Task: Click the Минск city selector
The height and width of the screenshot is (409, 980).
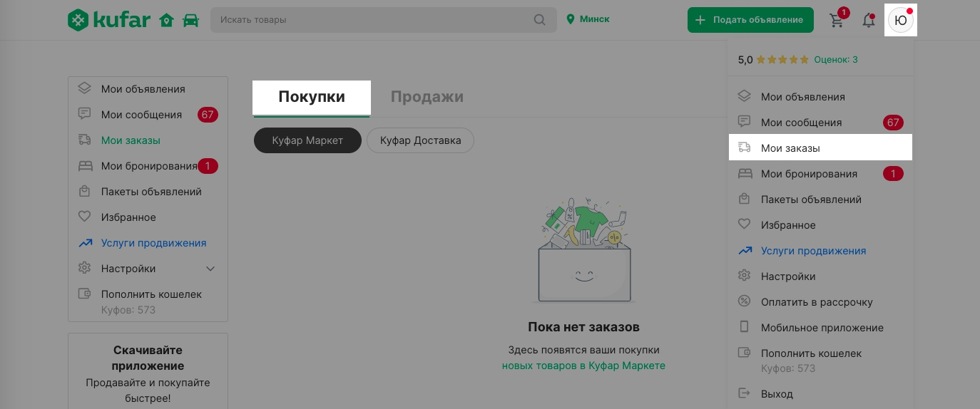Action: [x=588, y=19]
